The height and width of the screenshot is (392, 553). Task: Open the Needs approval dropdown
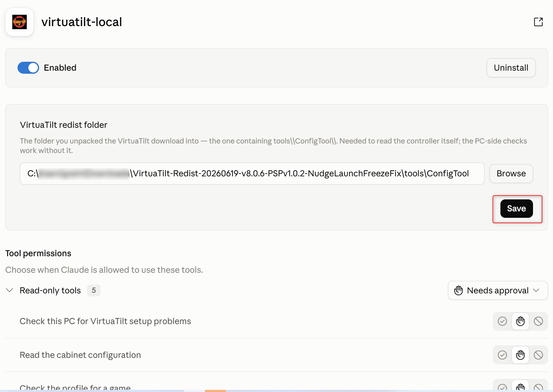point(498,290)
